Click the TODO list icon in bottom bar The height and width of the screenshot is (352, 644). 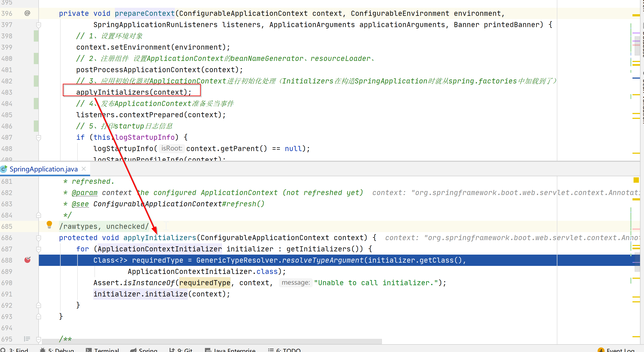pos(271,350)
